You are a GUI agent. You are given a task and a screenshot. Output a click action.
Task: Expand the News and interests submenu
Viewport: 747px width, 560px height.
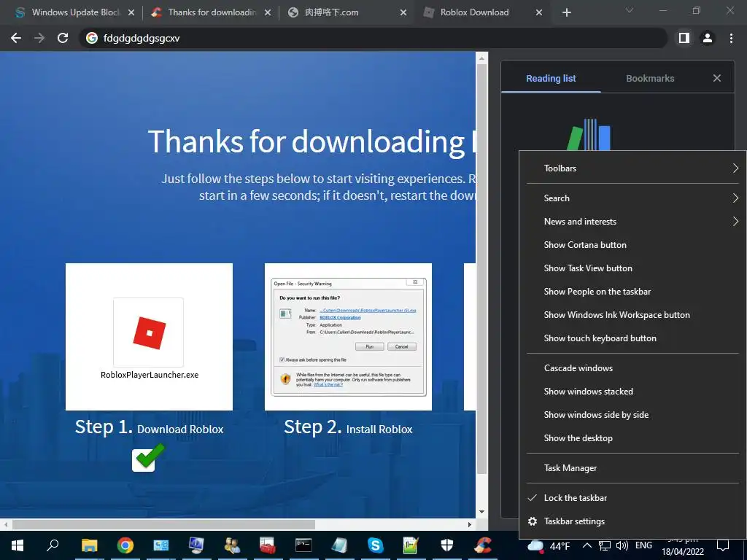tap(632, 222)
